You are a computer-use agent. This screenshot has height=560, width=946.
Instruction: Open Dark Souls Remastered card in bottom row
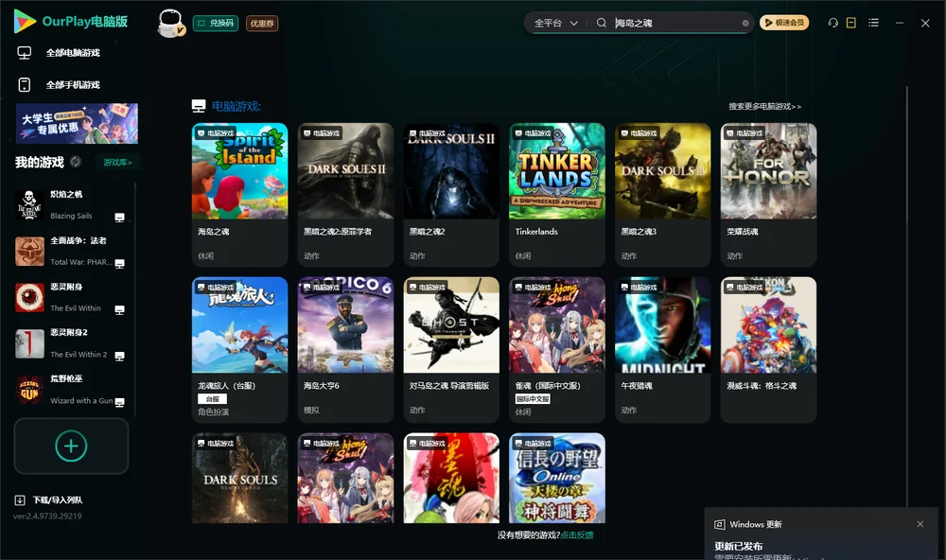239,478
